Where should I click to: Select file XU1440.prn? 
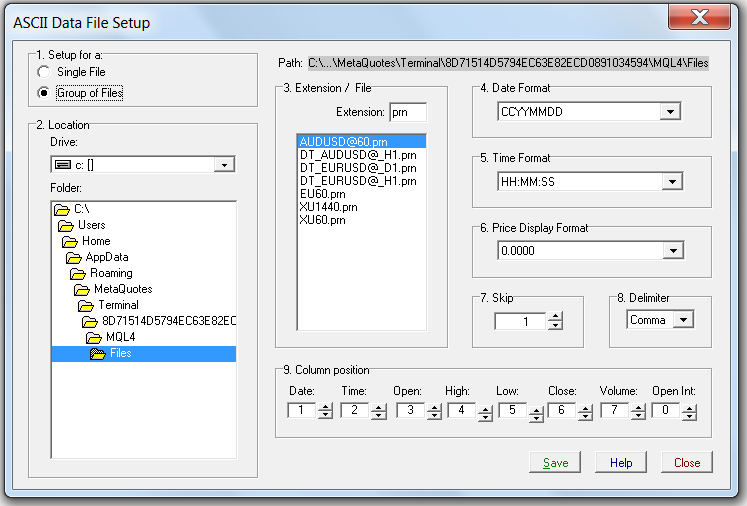point(328,207)
